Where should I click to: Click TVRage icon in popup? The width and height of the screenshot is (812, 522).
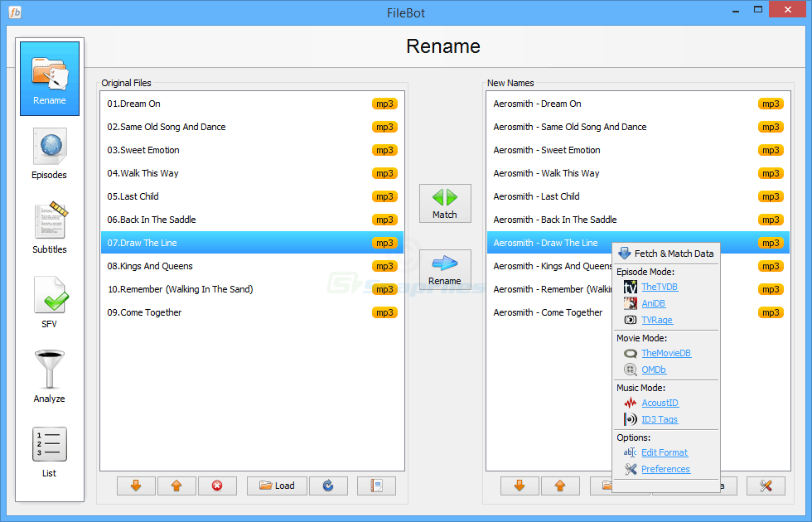pos(631,320)
